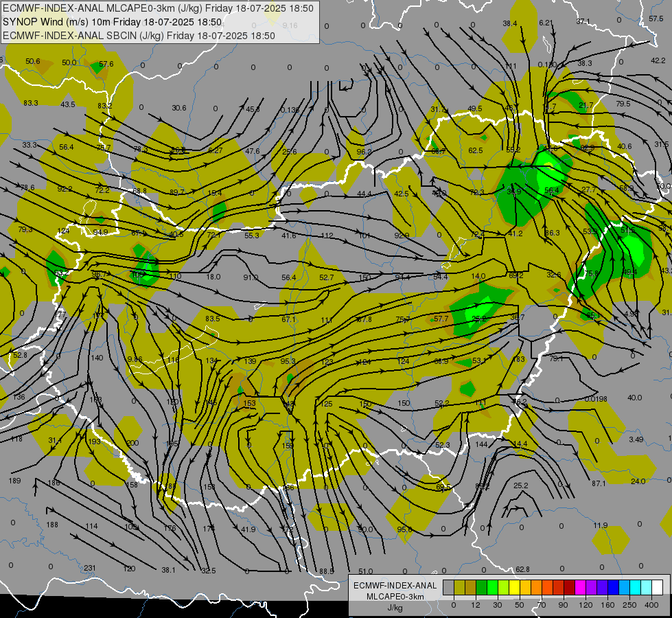Screen dimensions: 672x618
Task: Click the '54.4' value on the map
Action: pos(441,277)
